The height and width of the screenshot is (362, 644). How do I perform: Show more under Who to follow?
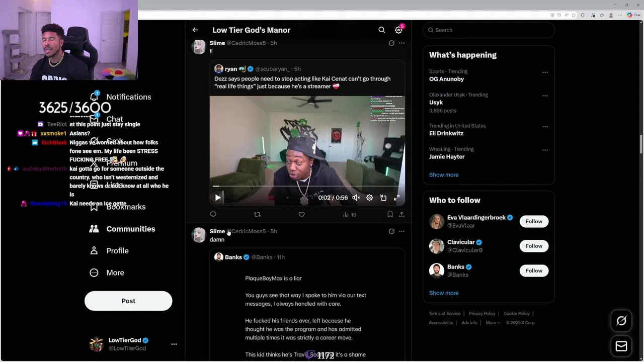click(444, 293)
